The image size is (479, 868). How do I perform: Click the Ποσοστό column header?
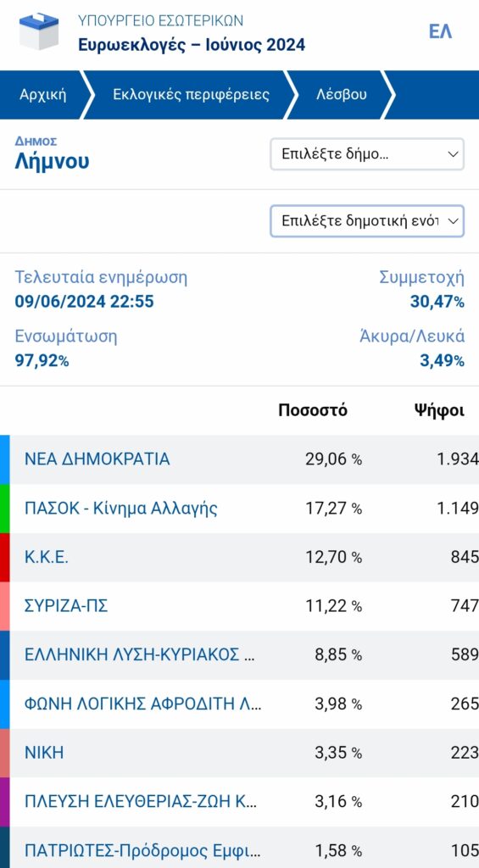pos(313,410)
